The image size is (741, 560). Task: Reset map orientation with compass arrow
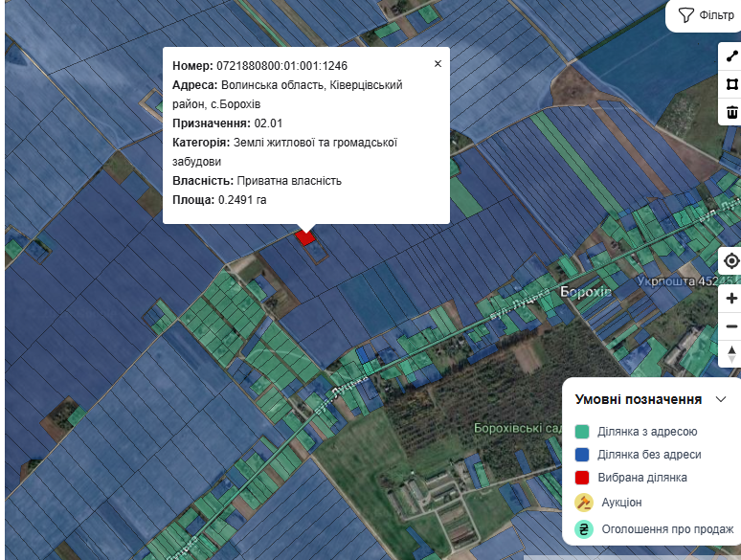click(731, 354)
